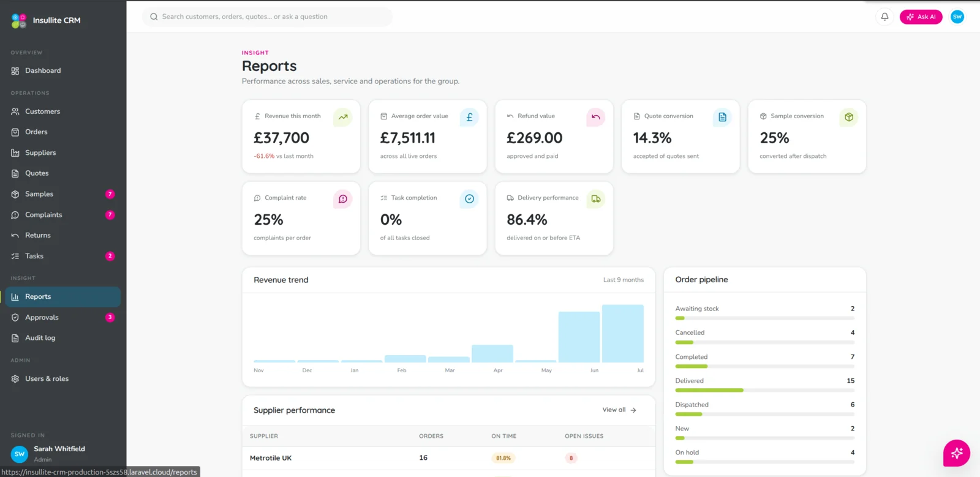Click the Approvals badge showing 3
Viewport: 980px width, 477px height.
click(x=110, y=318)
